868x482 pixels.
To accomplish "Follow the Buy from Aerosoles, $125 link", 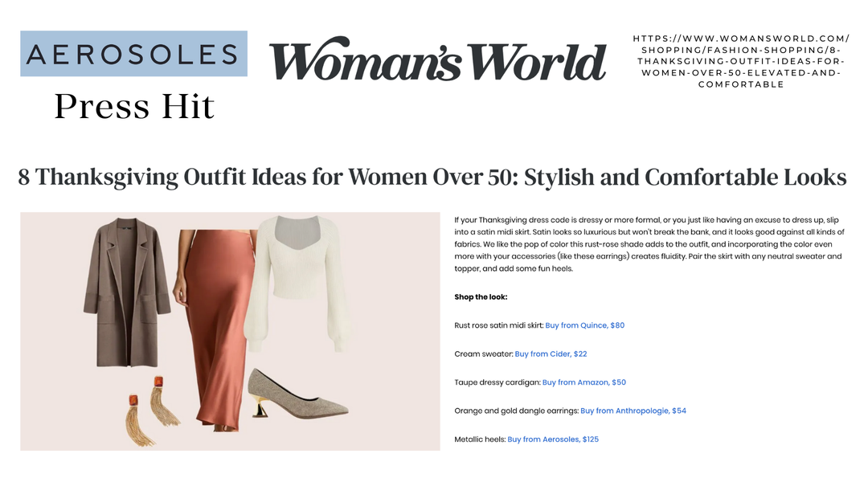I will point(553,439).
